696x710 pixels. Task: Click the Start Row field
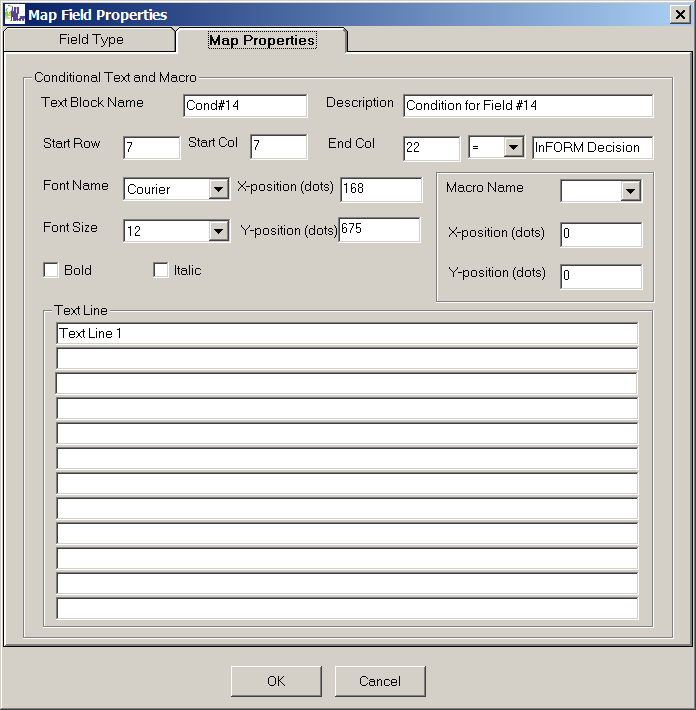[x=151, y=148]
